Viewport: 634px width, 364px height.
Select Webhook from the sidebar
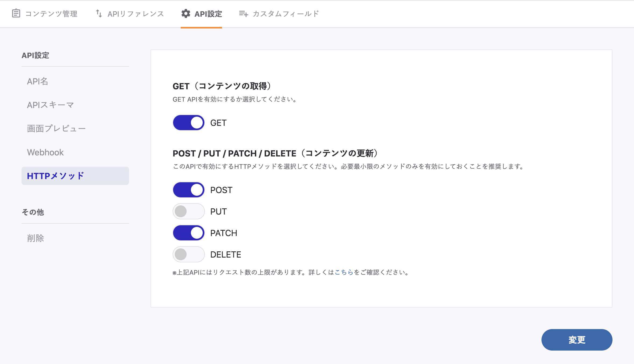tap(45, 152)
